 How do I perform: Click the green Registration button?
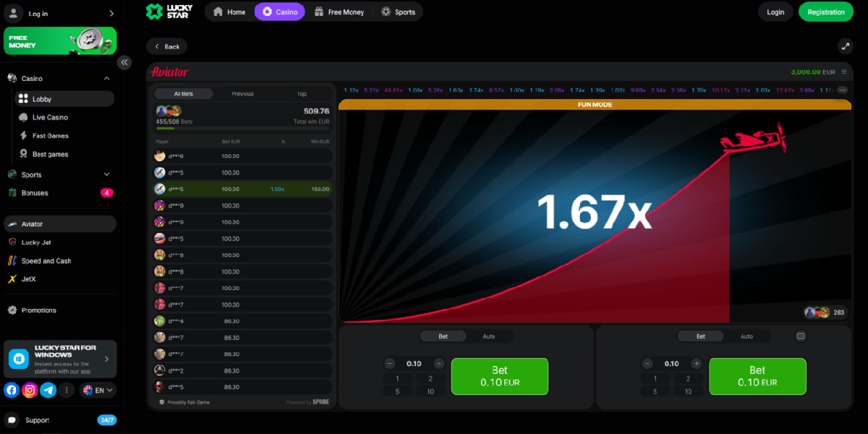coord(826,12)
